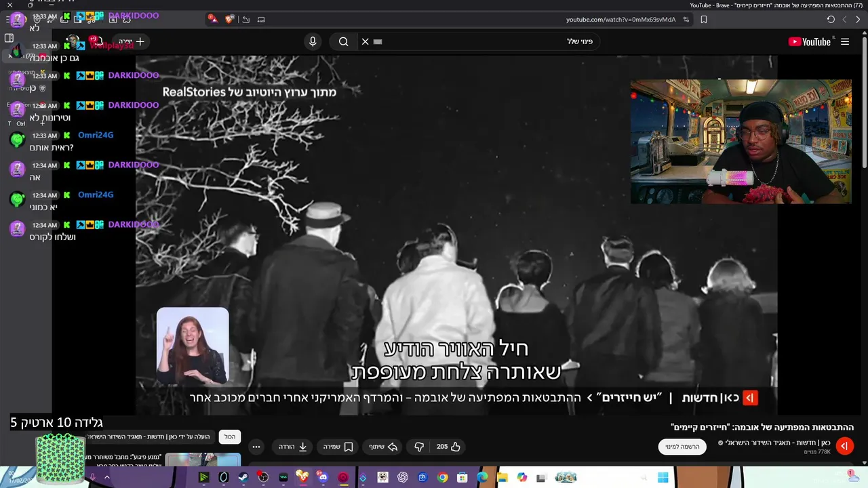
Task: Open Discord from taskbar
Action: point(322,478)
